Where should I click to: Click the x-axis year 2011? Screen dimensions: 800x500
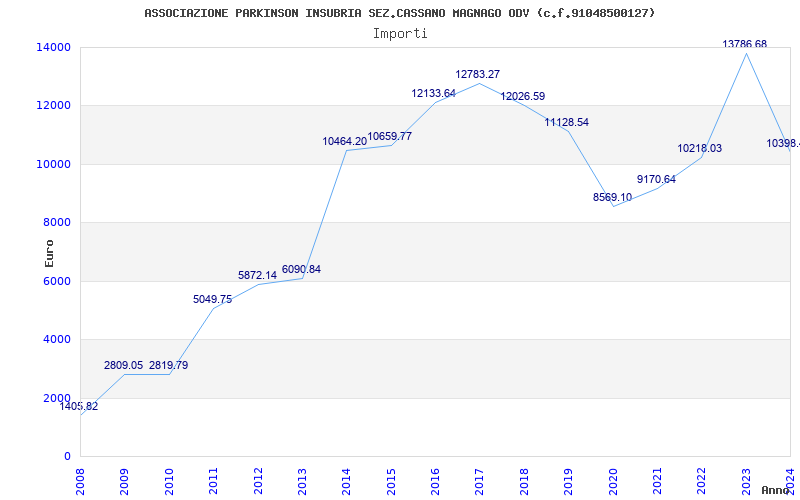[x=213, y=481]
